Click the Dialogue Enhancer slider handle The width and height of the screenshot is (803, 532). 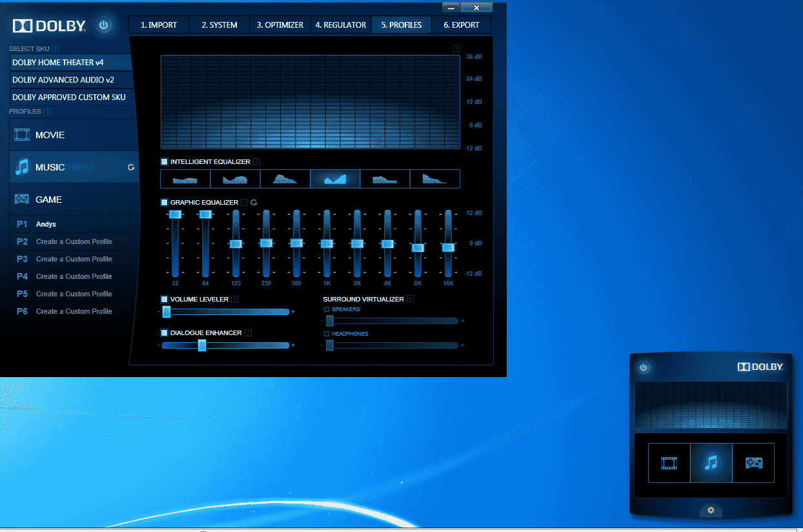tap(201, 345)
